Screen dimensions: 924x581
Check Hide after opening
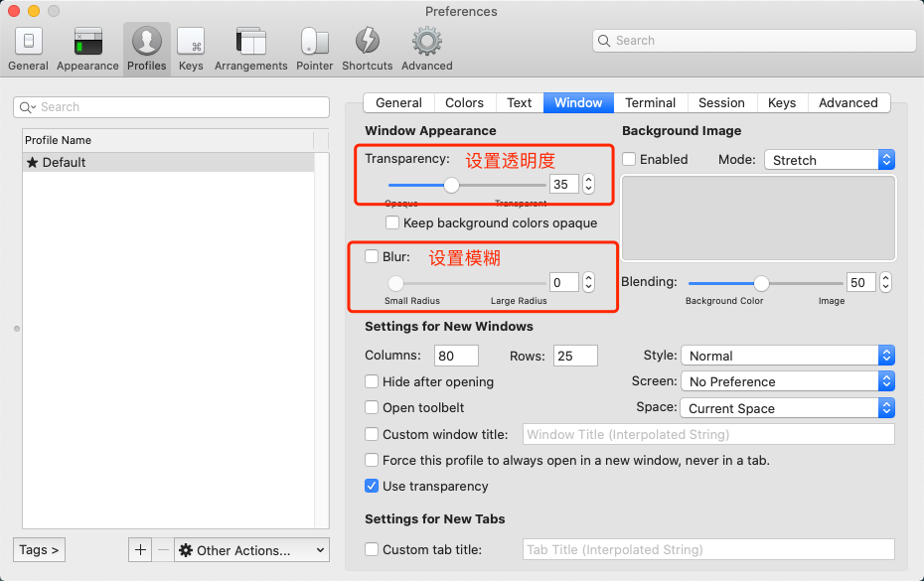(x=372, y=381)
